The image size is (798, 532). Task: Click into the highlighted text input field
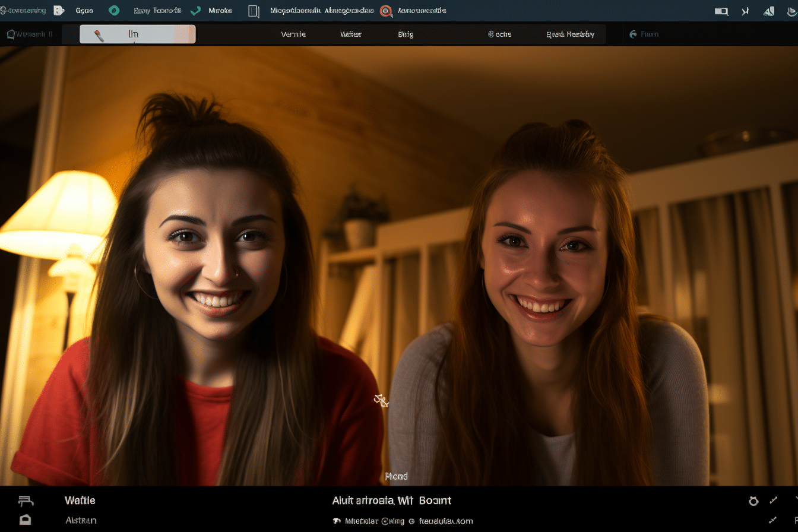click(138, 34)
